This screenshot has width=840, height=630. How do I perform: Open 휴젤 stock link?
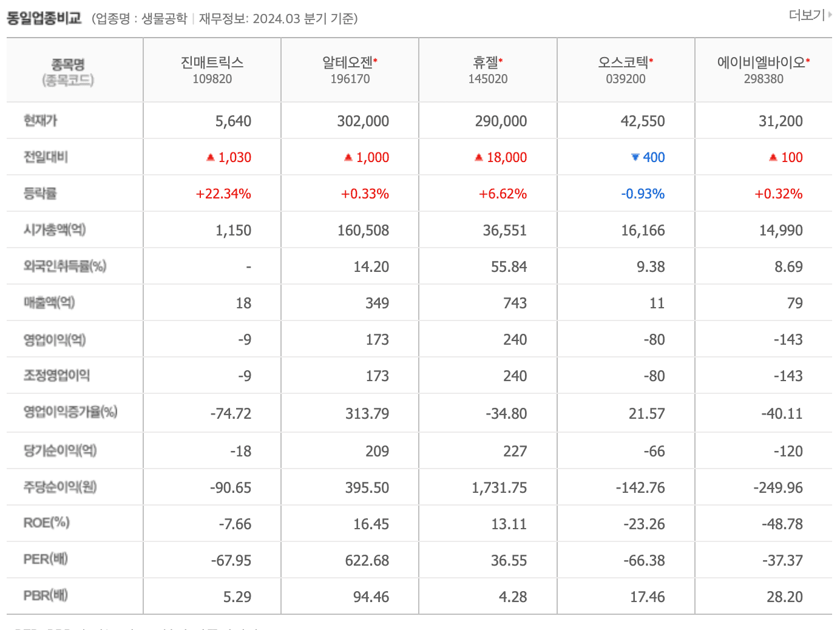(486, 63)
